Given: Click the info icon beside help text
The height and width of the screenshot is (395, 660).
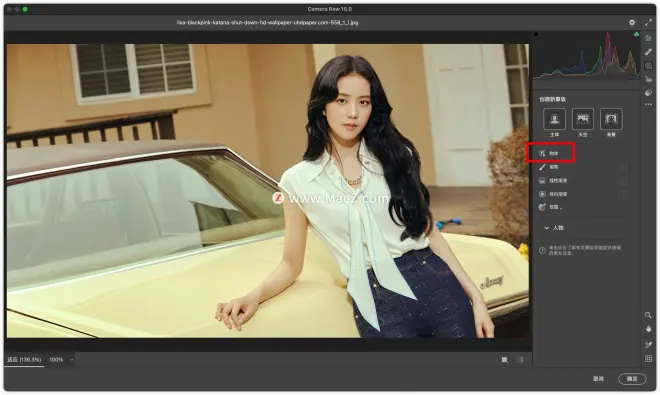Looking at the screenshot, I should tap(542, 250).
